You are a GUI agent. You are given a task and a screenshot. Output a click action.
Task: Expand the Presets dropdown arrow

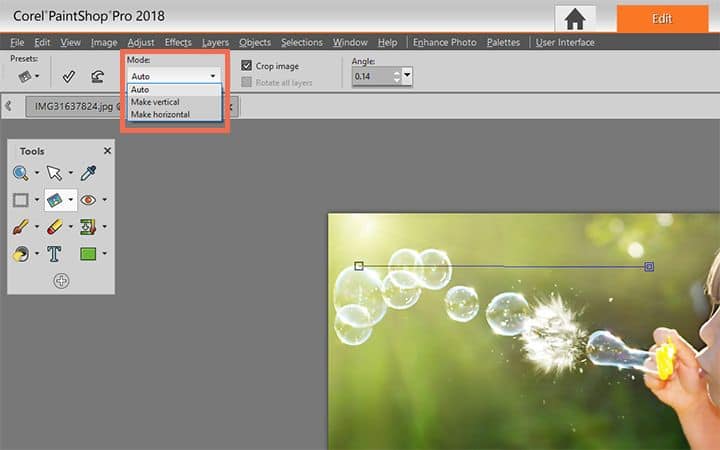click(x=37, y=76)
